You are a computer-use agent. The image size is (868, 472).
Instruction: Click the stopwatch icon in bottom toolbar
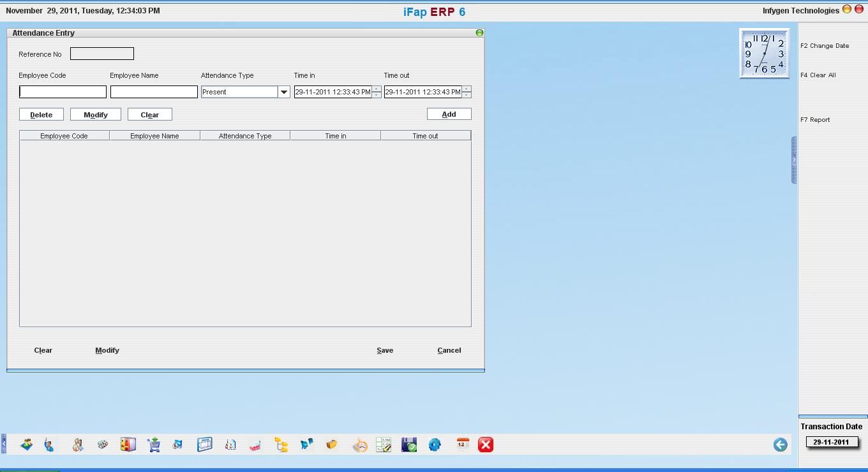pyautogui.click(x=360, y=445)
